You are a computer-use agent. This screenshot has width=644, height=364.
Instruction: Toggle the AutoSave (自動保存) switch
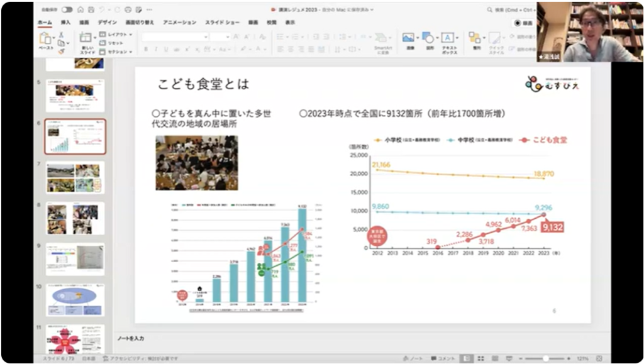pos(67,9)
